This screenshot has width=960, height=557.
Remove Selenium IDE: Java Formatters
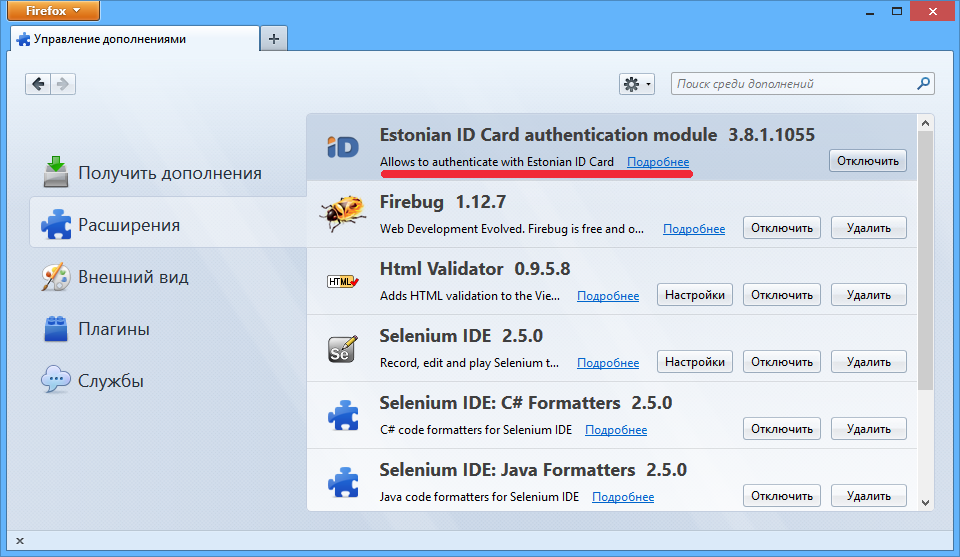click(x=868, y=496)
